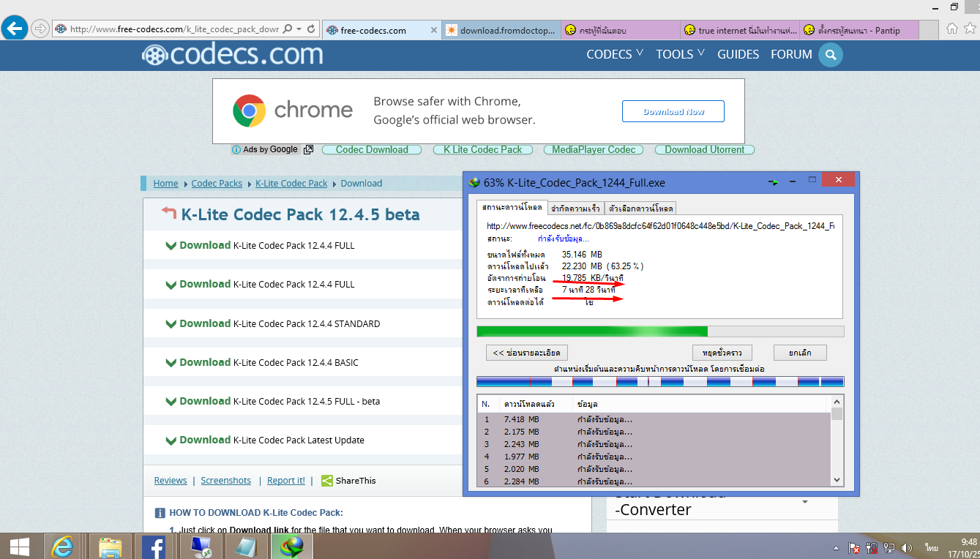
Task: Open the Screenshots link
Action: [x=226, y=481]
